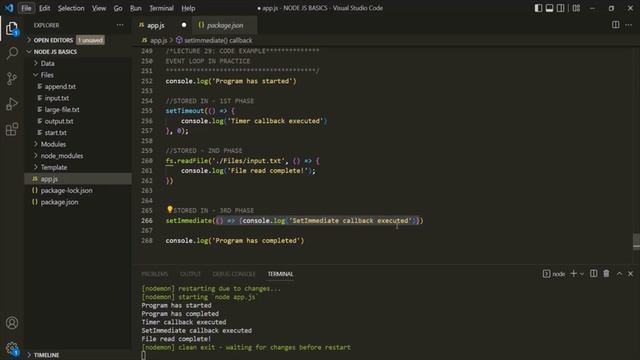This screenshot has width=640, height=360.
Task: Toggle primary side bar layout icon
Action: click(538, 8)
